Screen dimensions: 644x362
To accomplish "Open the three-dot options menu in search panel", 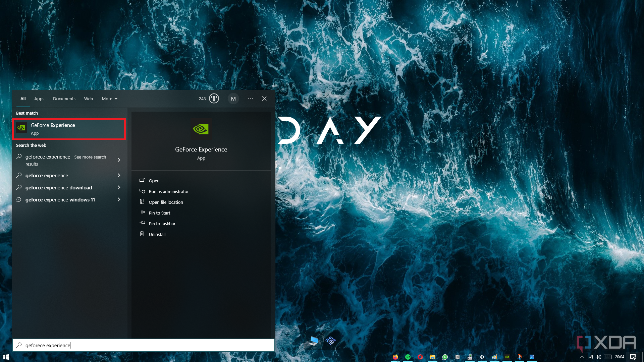I will click(250, 99).
